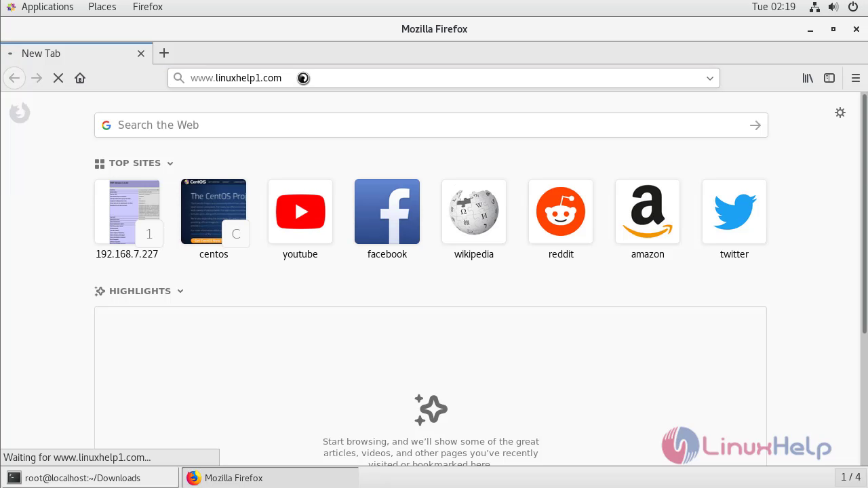The height and width of the screenshot is (488, 868).
Task: Click the Firefox logo on new tab page
Action: point(20,113)
